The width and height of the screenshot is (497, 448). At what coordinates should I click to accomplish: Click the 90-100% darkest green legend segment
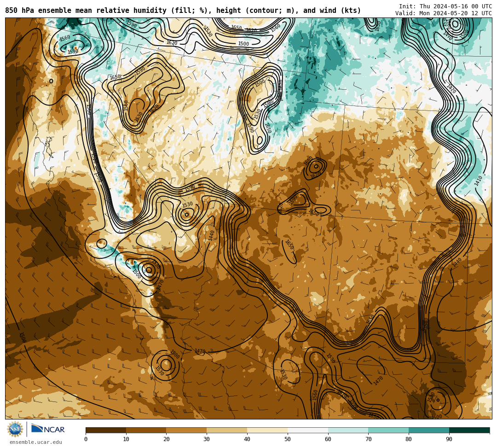click(469, 430)
